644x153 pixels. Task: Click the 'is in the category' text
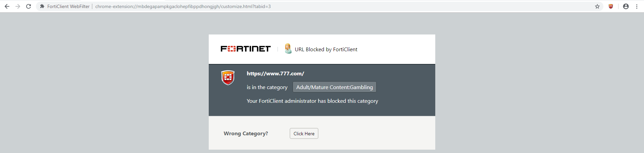(x=267, y=87)
